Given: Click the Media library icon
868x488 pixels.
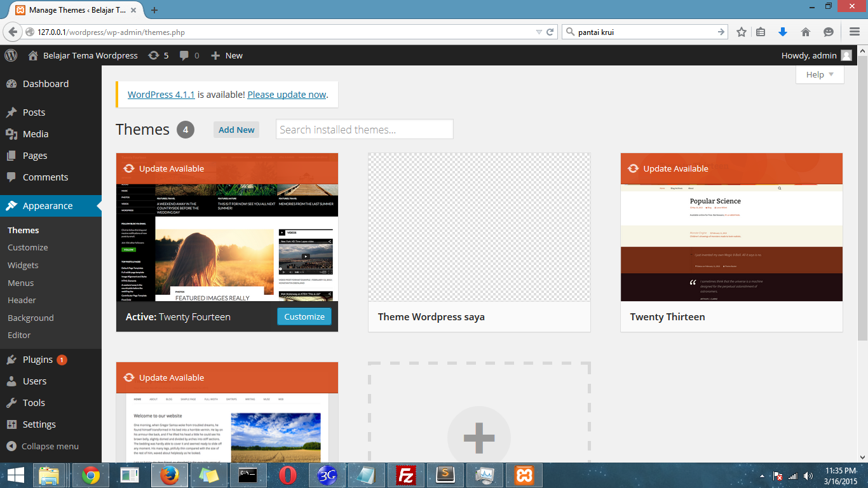Looking at the screenshot, I should pos(11,134).
